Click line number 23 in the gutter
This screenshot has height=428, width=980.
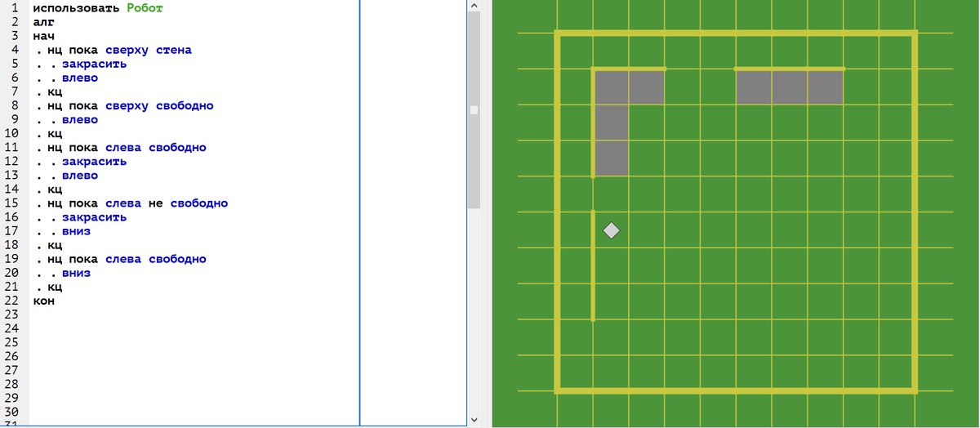tap(11, 315)
